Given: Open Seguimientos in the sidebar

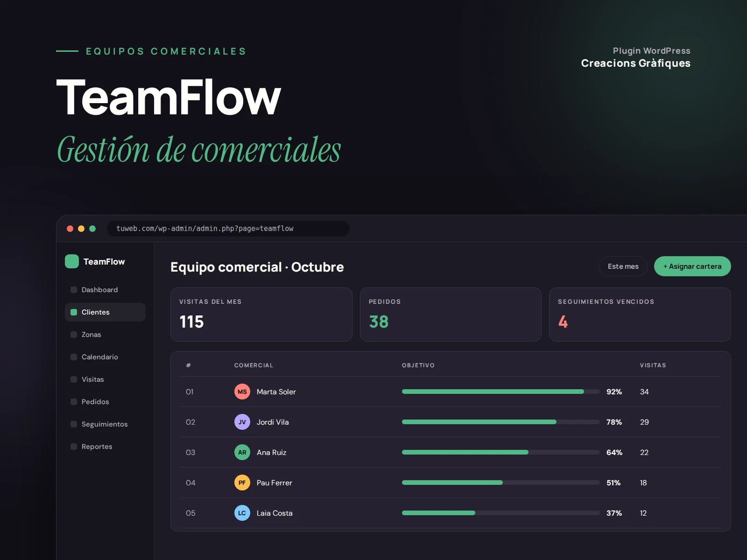Looking at the screenshot, I should 105,424.
